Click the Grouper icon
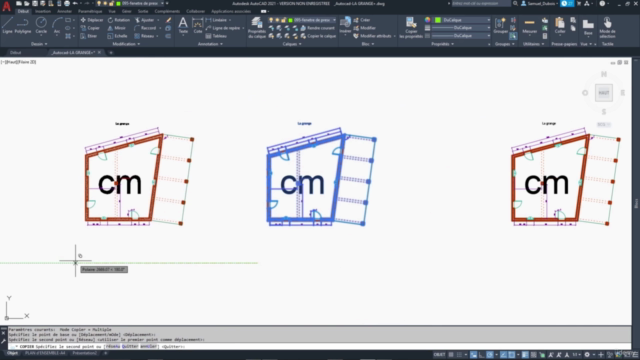 [x=500, y=25]
